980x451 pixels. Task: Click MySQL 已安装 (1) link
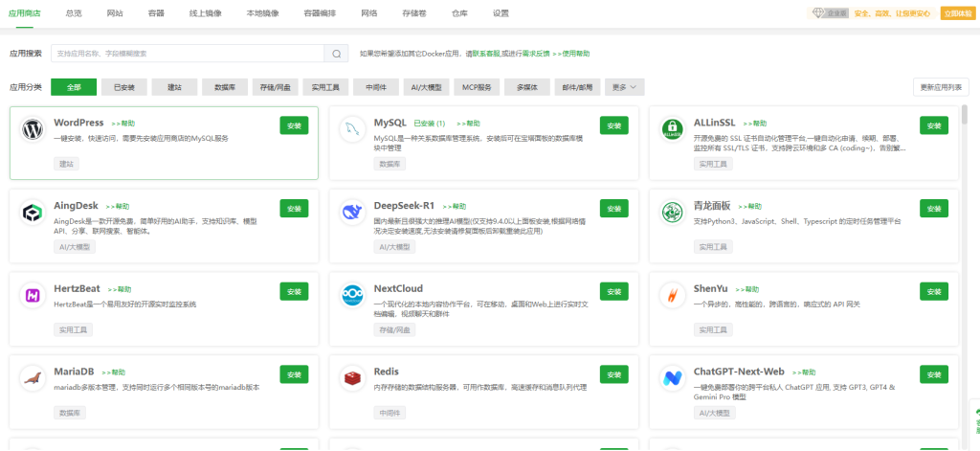430,124
